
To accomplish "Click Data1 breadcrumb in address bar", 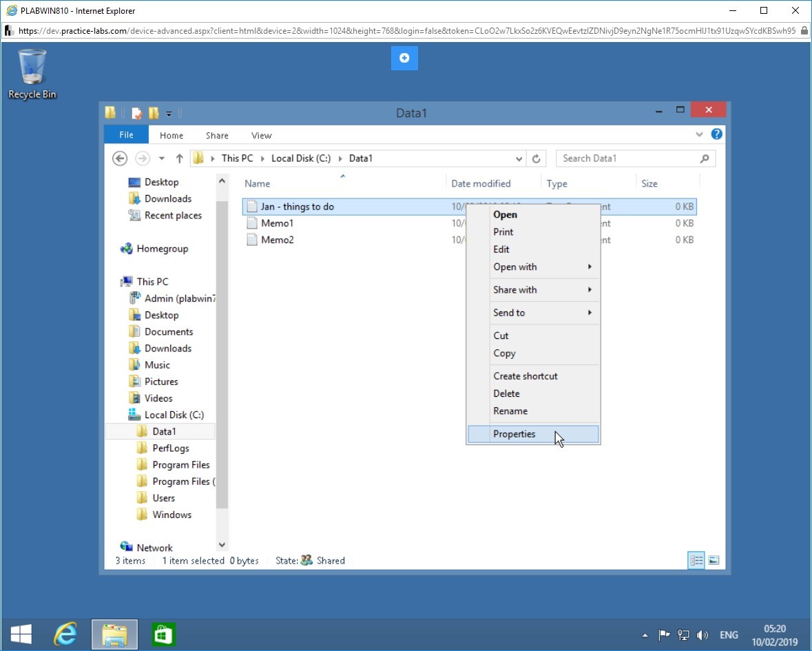I will [360, 158].
